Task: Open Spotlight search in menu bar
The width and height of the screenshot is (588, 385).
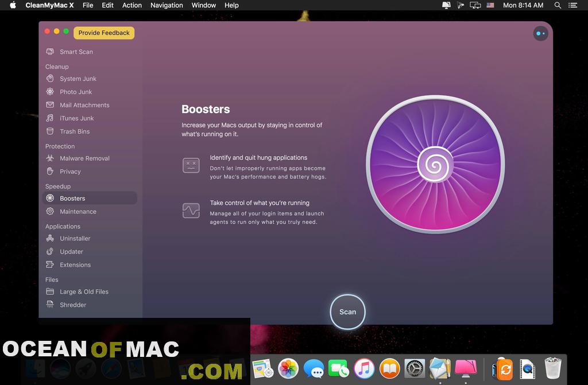Action: pos(558,5)
